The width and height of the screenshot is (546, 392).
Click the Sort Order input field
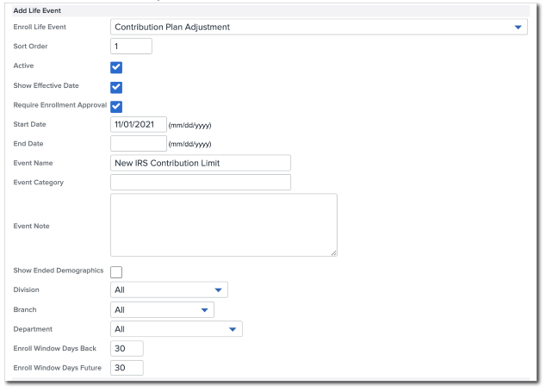tap(131, 47)
